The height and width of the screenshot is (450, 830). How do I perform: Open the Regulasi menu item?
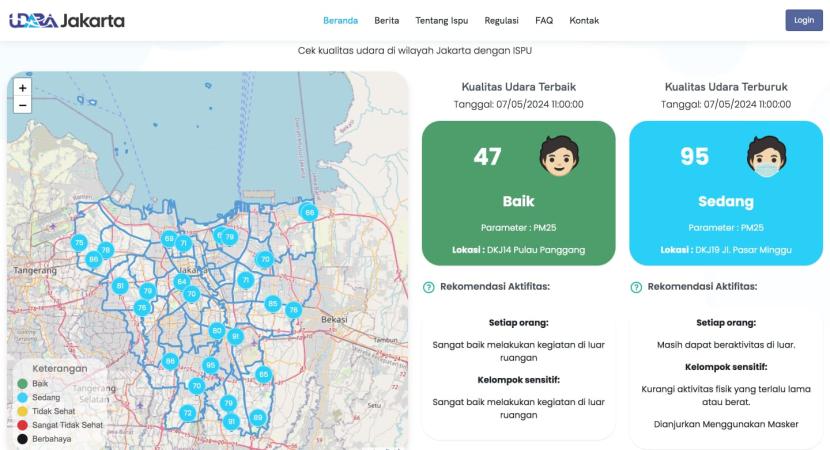pyautogui.click(x=501, y=20)
